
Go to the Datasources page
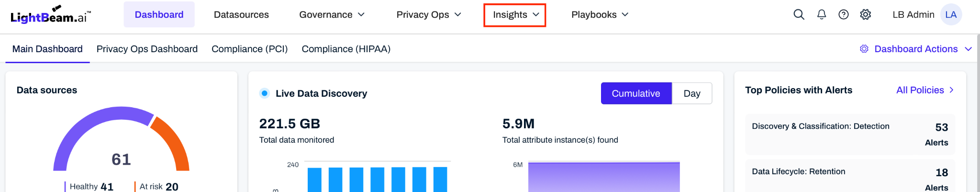(x=241, y=15)
